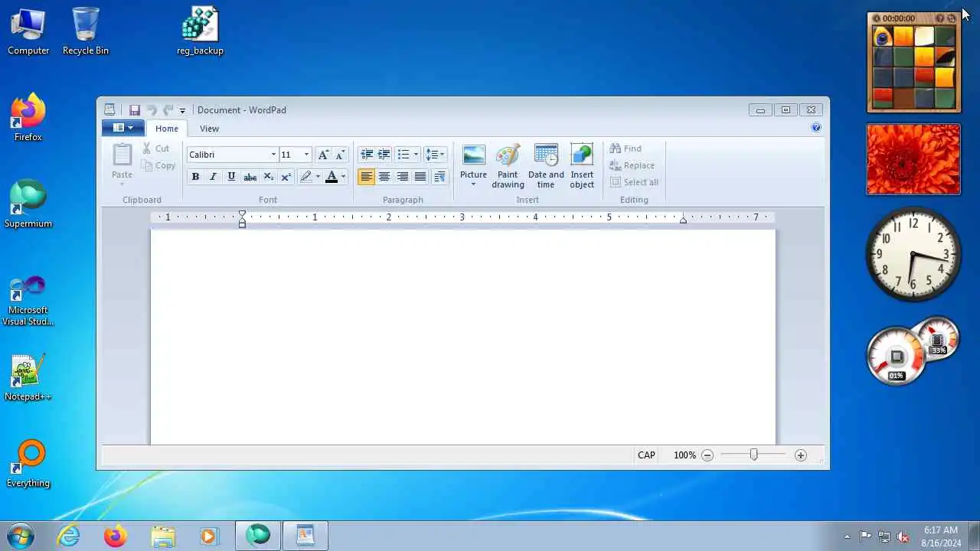Select the reg_backup desktop file
Screen dimensions: 980x551
[200, 31]
